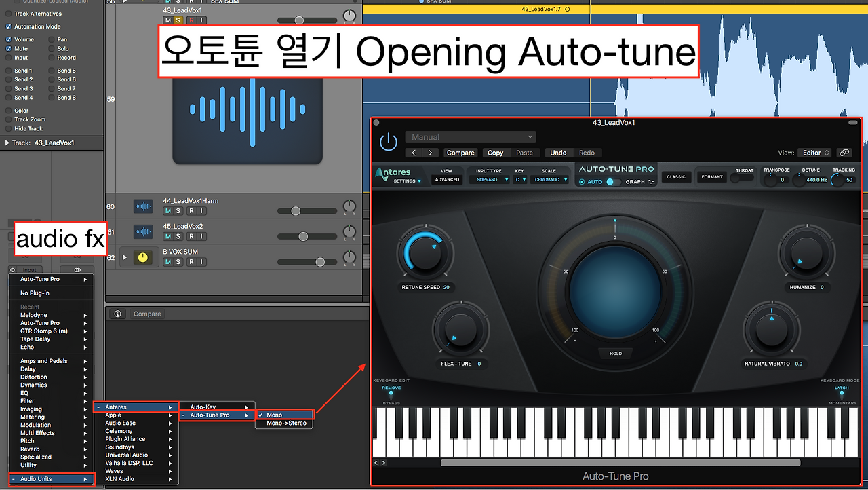Click the 44_LeadVox1Harm pan knob
This screenshot has width=868, height=490.
tap(349, 206)
